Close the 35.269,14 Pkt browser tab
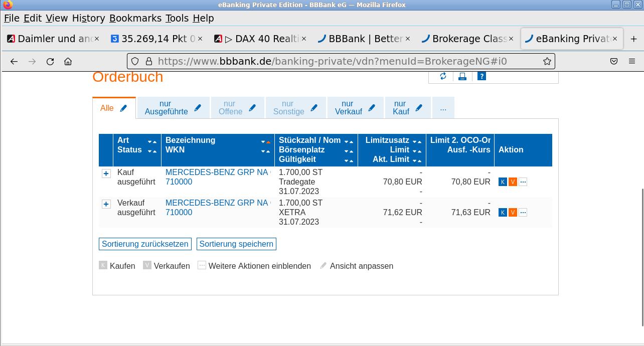Screen dimensions: 644x346 click(x=200, y=39)
